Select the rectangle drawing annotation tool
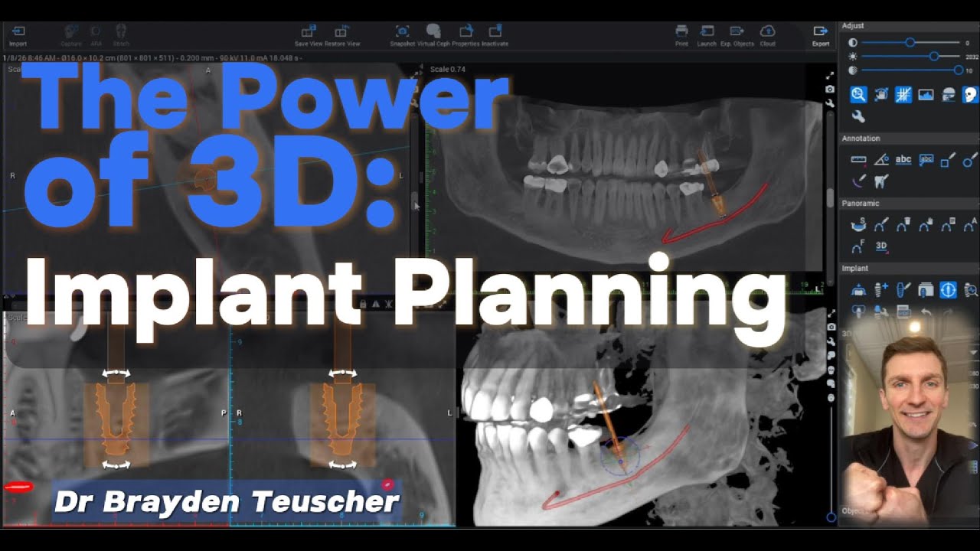The width and height of the screenshot is (980, 551). tap(948, 160)
